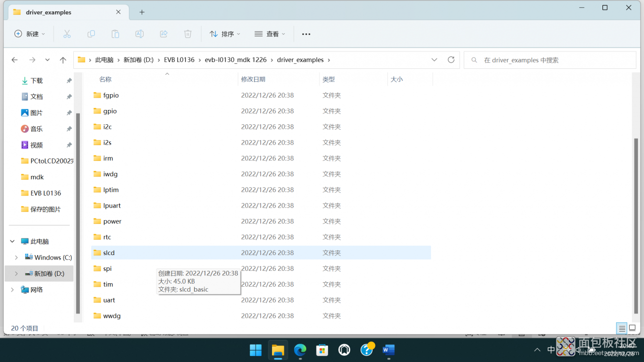Click the Share icon in the toolbar
The width and height of the screenshot is (644, 362).
163,34
